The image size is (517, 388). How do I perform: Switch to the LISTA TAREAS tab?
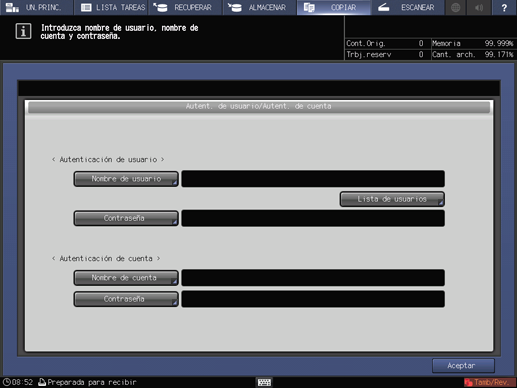[111, 7]
